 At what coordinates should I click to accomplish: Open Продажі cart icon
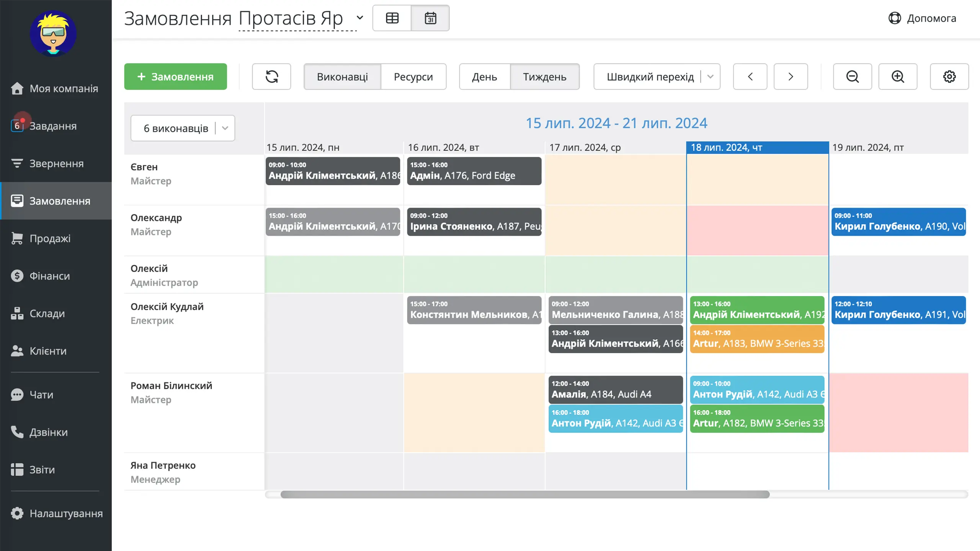click(17, 238)
